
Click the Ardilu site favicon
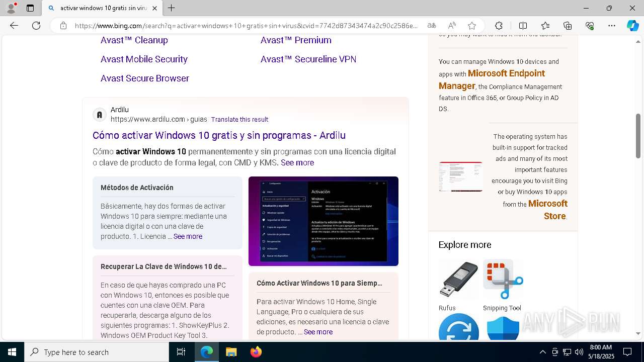(x=100, y=115)
